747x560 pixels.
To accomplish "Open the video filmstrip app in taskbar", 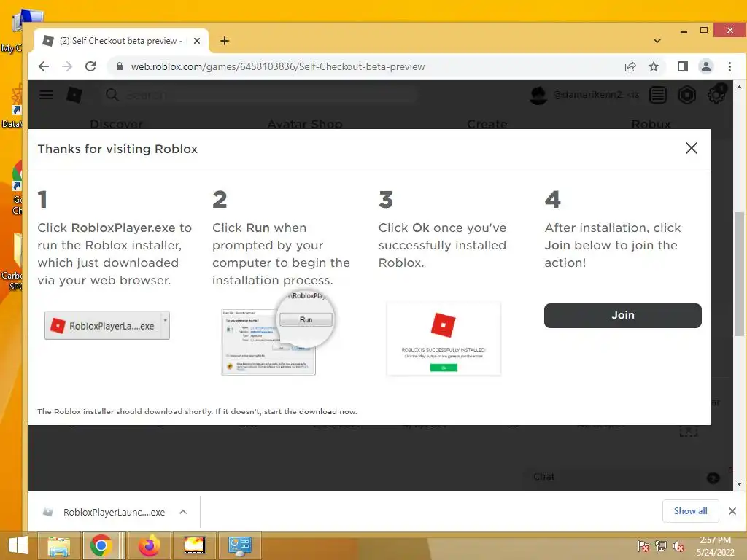I will click(x=194, y=545).
